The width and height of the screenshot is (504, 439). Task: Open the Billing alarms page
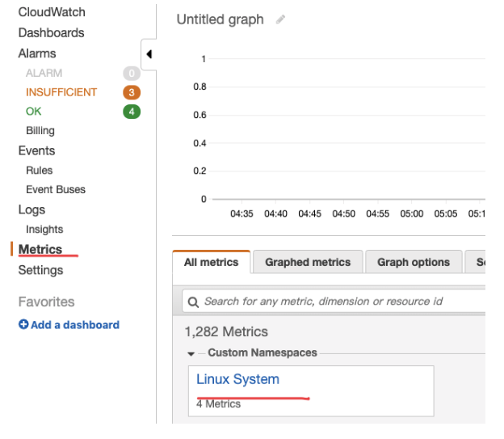click(40, 130)
